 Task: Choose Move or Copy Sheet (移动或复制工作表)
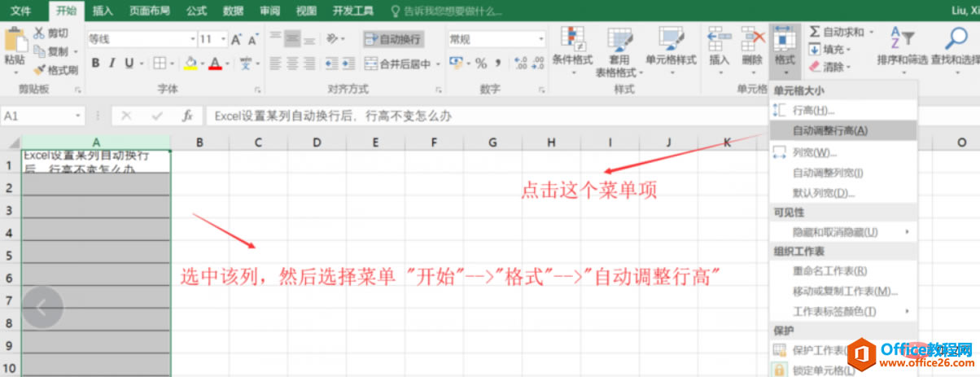point(843,291)
